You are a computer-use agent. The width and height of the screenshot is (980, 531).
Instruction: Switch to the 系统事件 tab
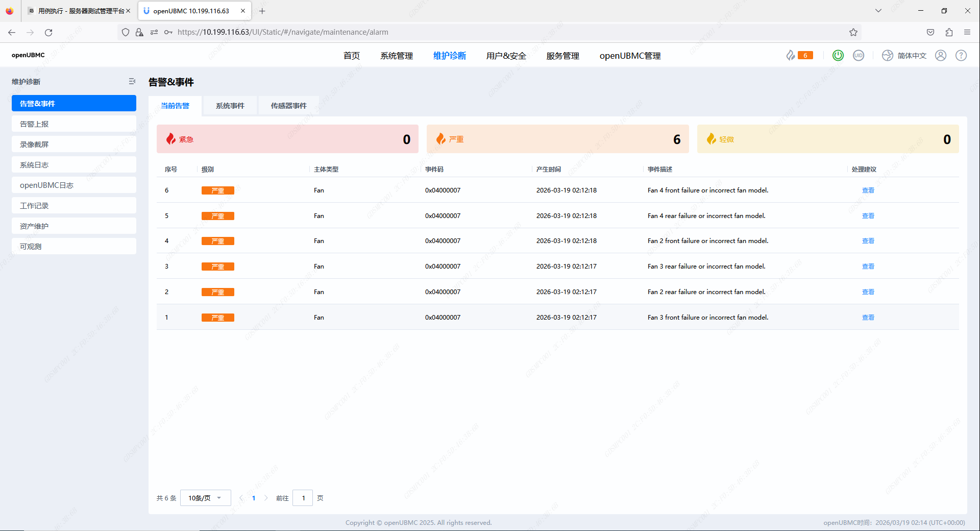pyautogui.click(x=230, y=106)
